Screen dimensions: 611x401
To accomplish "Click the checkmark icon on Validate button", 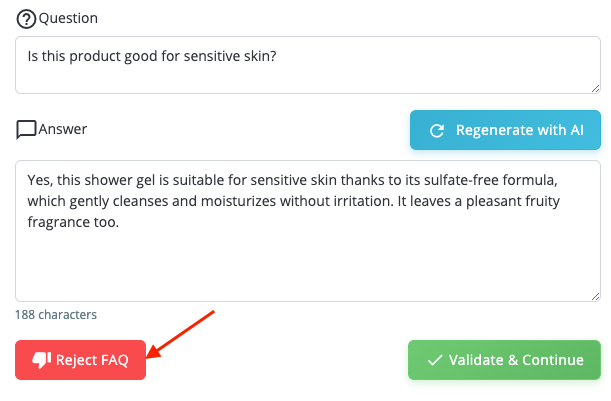I will pos(434,360).
